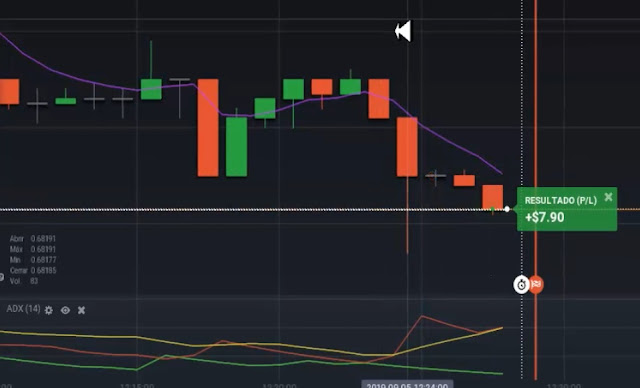The height and width of the screenshot is (388, 640).
Task: Click the white dot on price line
Action: [x=507, y=209]
